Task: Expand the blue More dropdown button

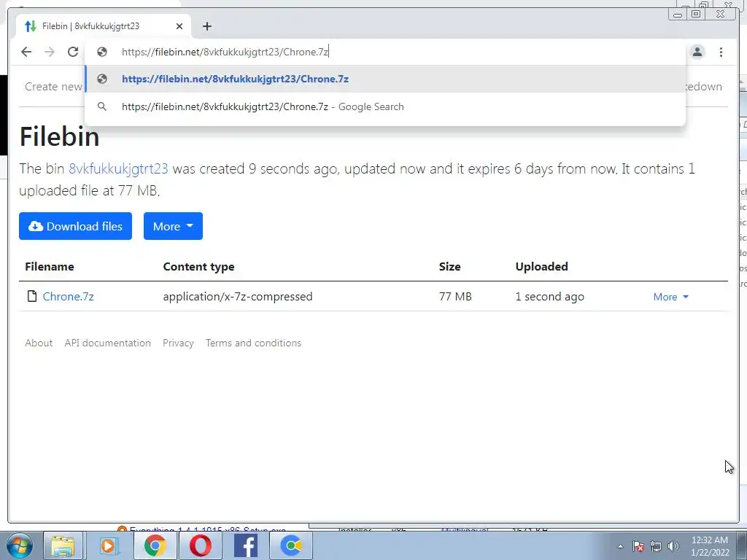Action: tap(173, 226)
